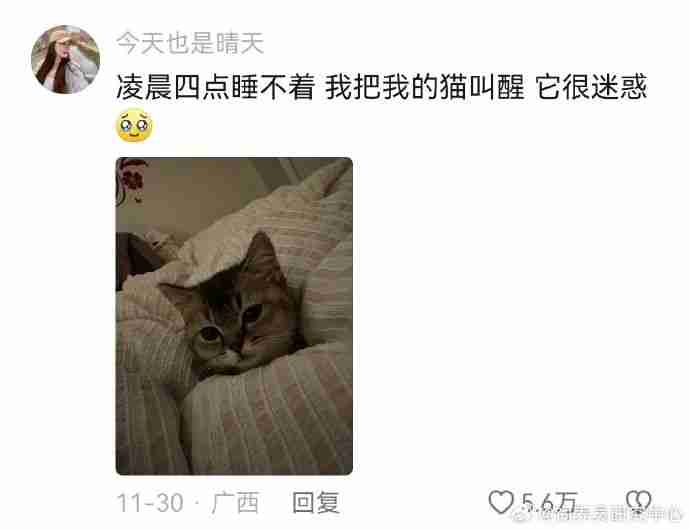Click the cat's open eye in the photo
690x530 pixels.
click(x=210, y=332)
